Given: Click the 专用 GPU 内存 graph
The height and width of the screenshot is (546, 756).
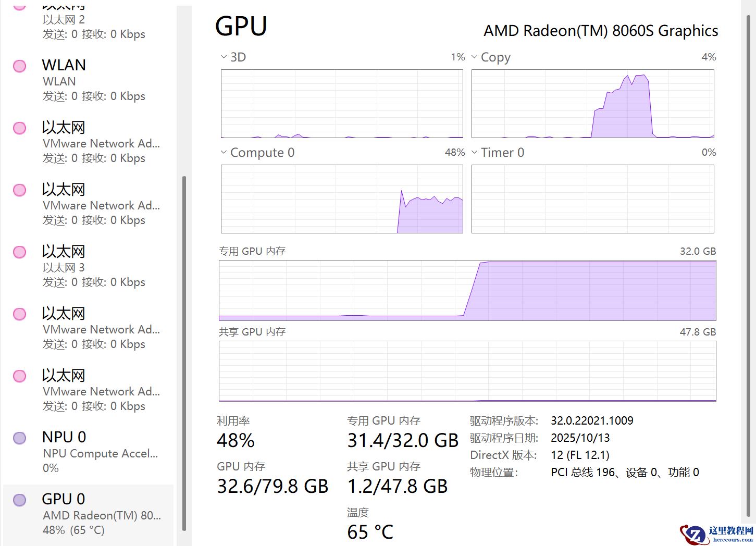Looking at the screenshot, I should (x=467, y=290).
